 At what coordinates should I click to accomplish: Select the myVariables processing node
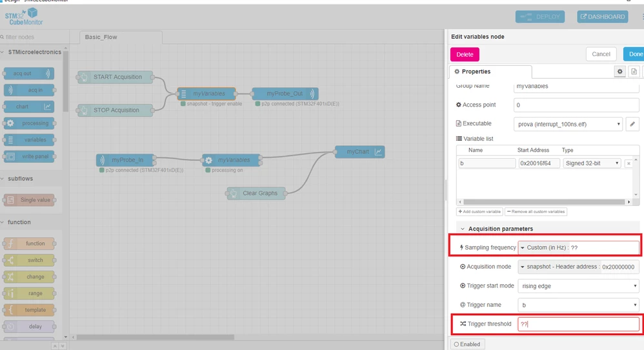pyautogui.click(x=232, y=160)
